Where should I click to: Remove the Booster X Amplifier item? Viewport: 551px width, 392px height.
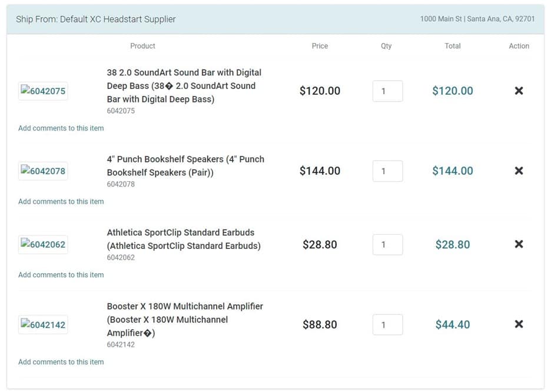(519, 324)
